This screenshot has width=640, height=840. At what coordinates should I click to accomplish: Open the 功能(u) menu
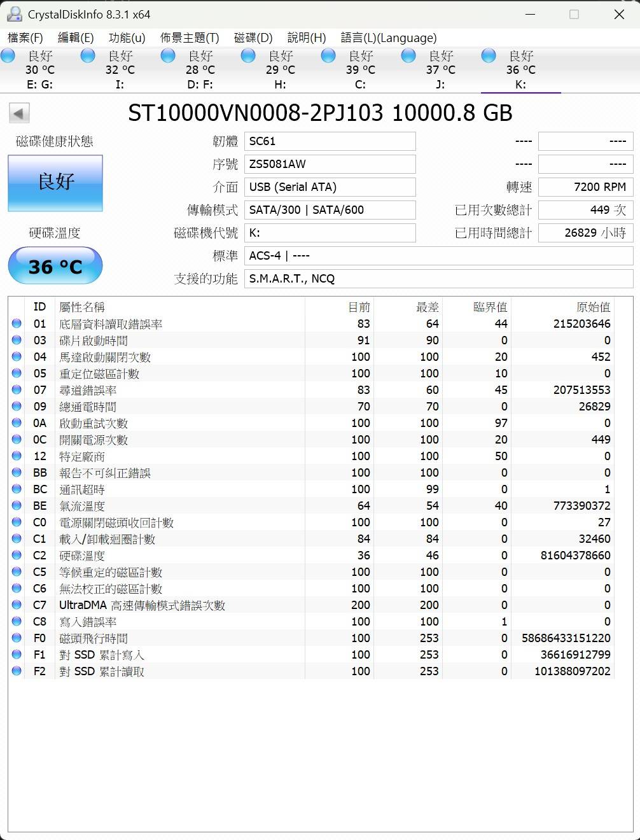point(127,38)
